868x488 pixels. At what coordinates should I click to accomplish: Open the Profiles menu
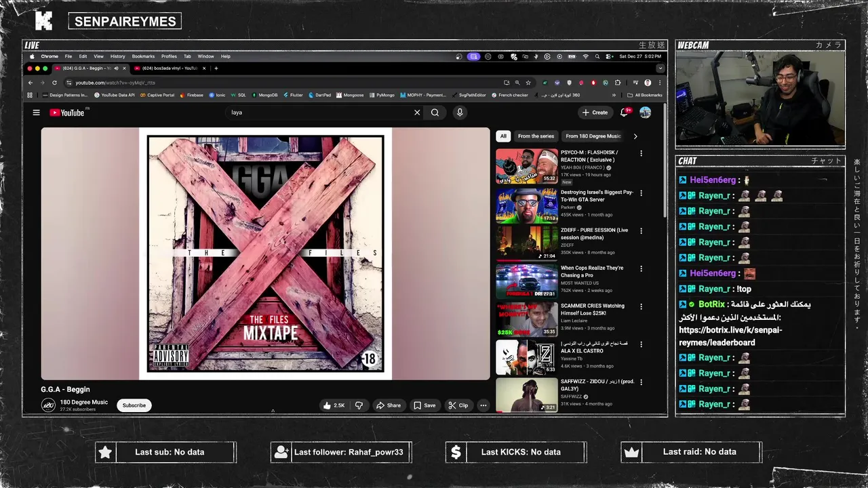[170, 56]
